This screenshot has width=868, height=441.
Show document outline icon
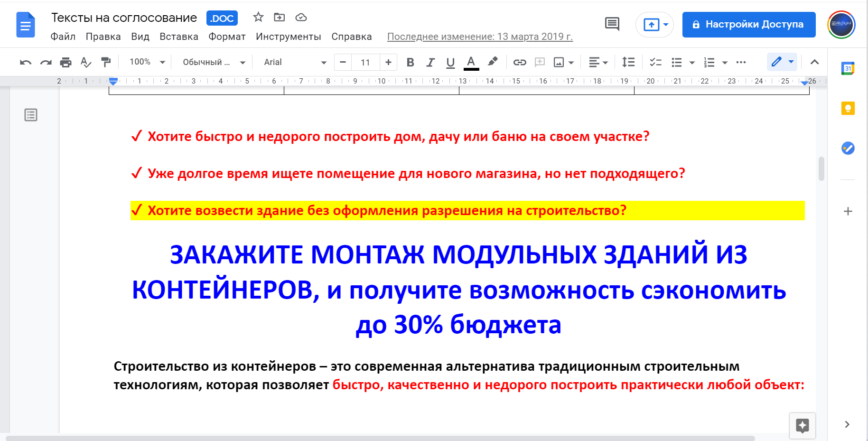click(31, 115)
